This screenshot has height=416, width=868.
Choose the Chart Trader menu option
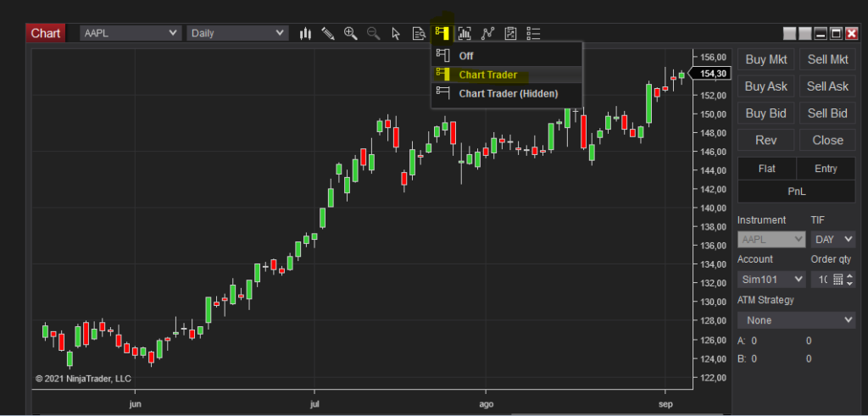pos(507,75)
